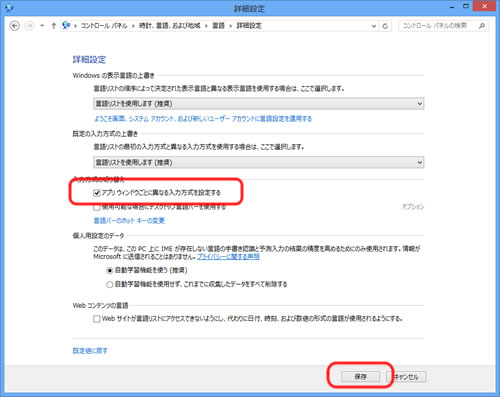Open the Windows display language override dropdown
The width and height of the screenshot is (500, 397).
click(258, 104)
